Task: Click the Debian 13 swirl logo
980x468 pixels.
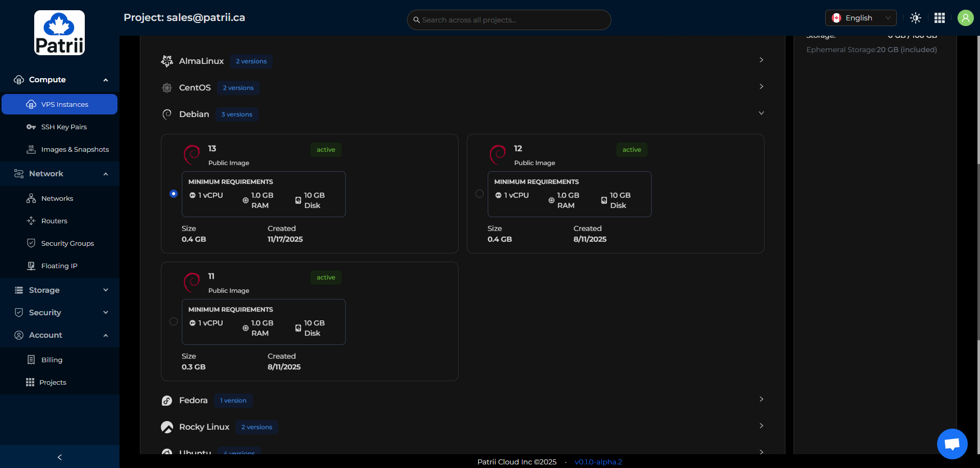Action: [x=192, y=154]
